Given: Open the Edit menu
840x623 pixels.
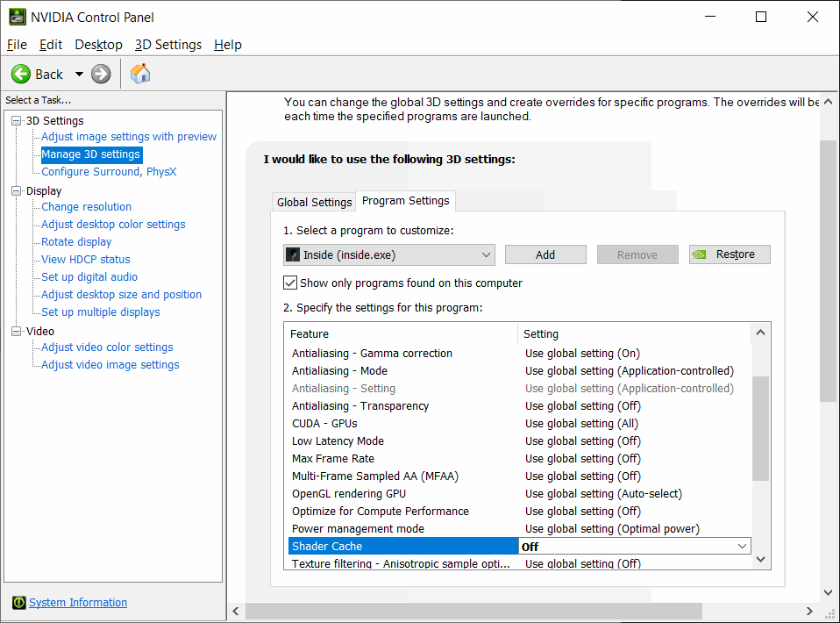Looking at the screenshot, I should coord(51,45).
